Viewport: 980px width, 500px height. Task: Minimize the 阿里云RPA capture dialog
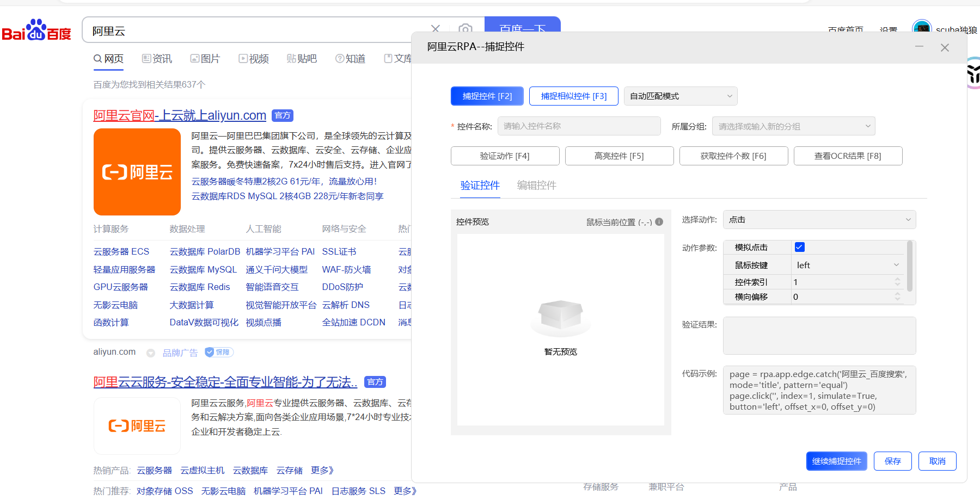[919, 47]
